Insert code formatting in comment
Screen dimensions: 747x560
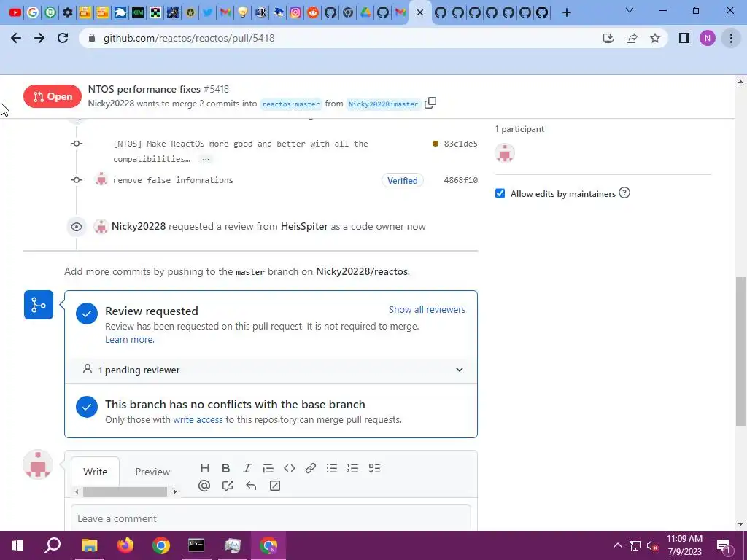point(289,468)
